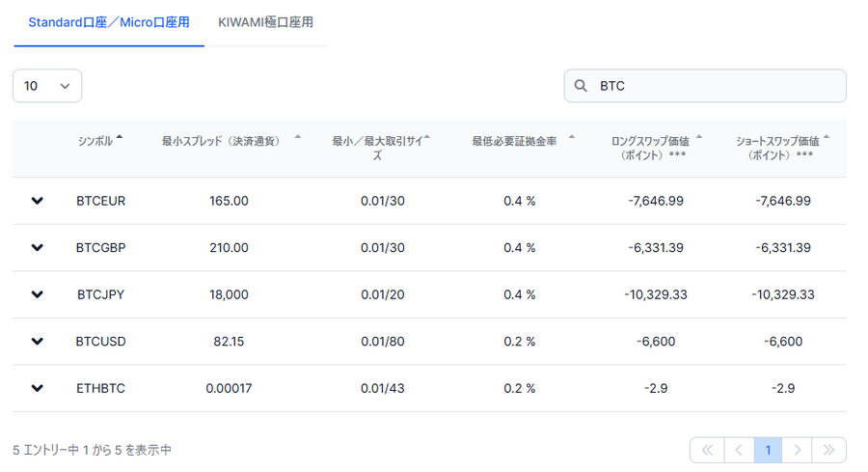Go to next page arrow
868x472 pixels.
[798, 450]
